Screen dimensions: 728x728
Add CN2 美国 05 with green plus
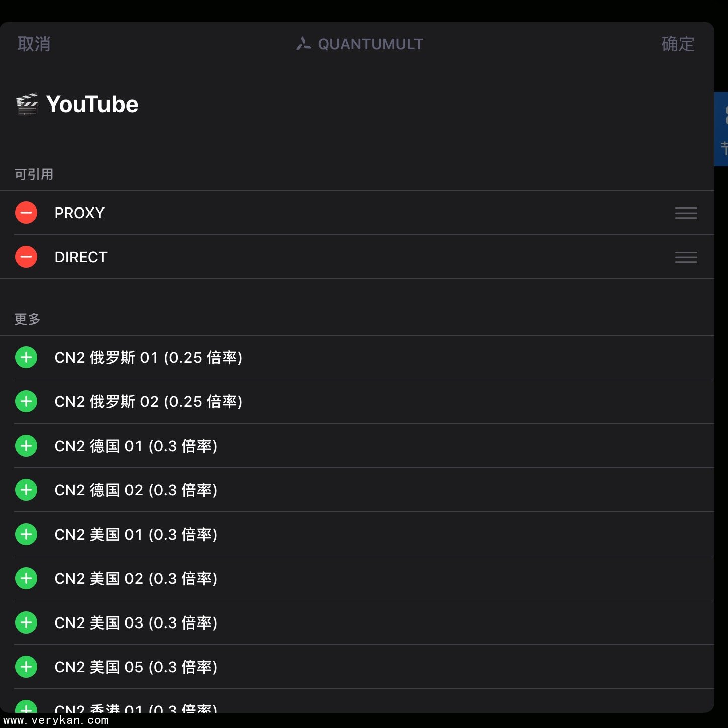tap(26, 667)
